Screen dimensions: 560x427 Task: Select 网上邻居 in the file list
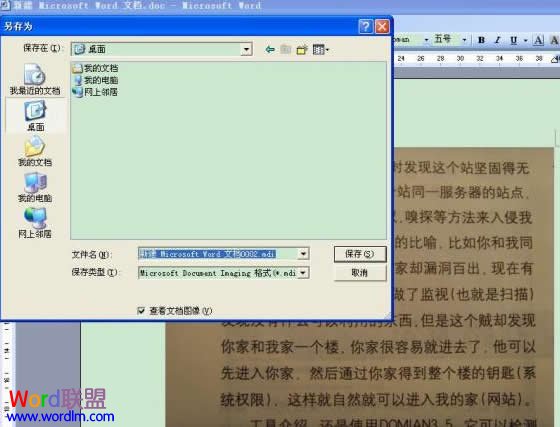(x=95, y=92)
